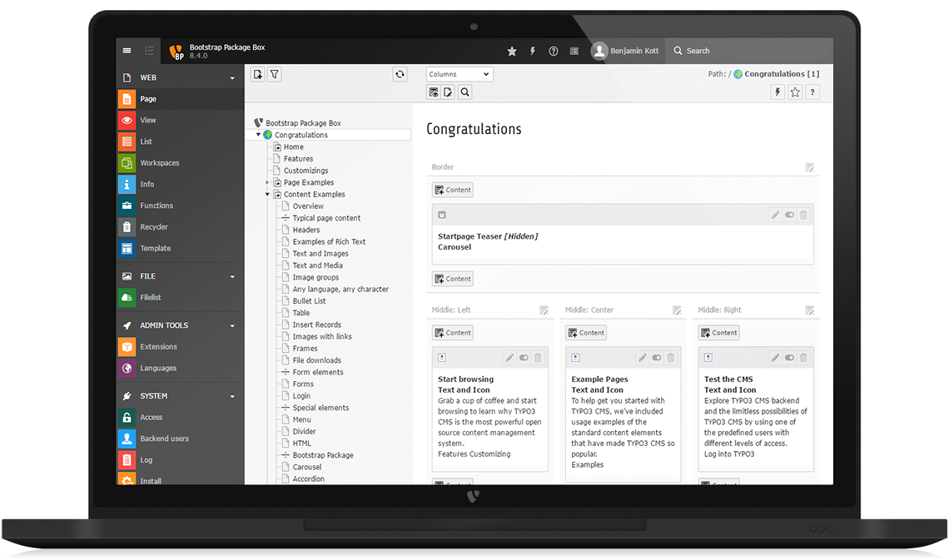This screenshot has width=949, height=560.
Task: Click the create new page icon above tree
Action: point(258,75)
